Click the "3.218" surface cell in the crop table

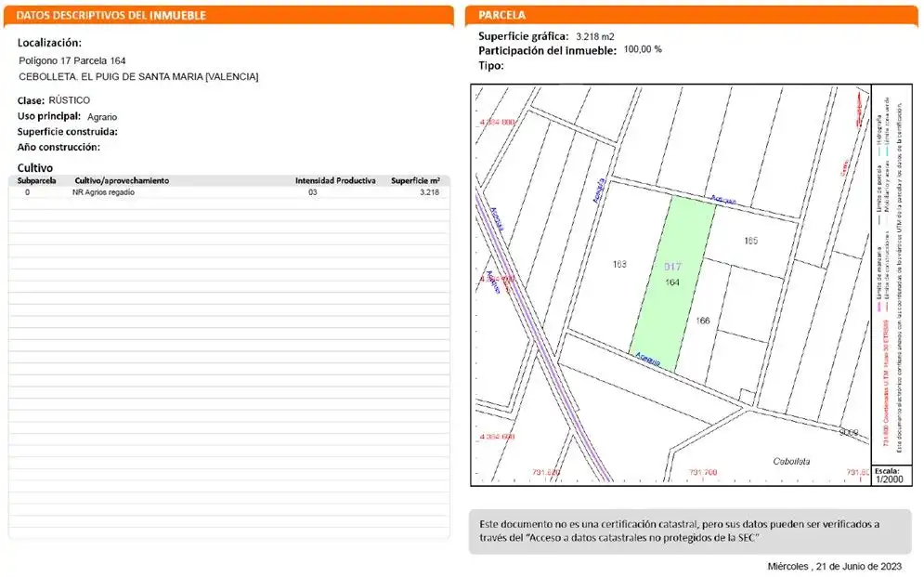429,192
